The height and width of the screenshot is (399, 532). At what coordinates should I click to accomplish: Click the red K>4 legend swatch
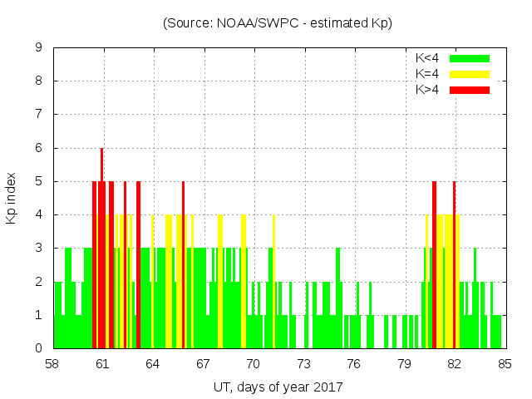pos(470,90)
